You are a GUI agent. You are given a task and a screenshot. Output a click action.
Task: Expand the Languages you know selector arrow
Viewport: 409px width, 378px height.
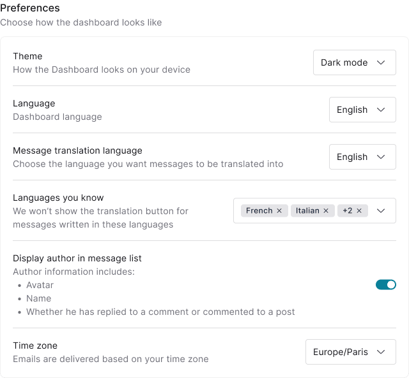tap(381, 211)
